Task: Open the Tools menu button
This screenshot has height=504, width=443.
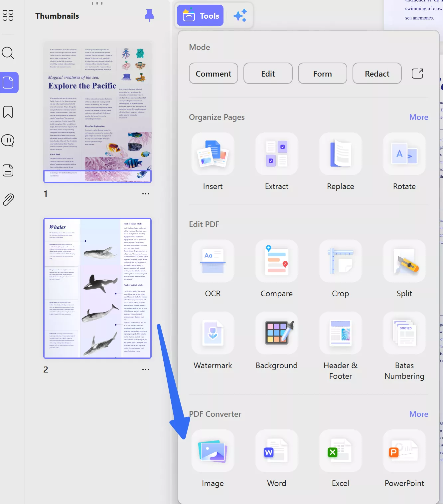Action: pos(200,15)
